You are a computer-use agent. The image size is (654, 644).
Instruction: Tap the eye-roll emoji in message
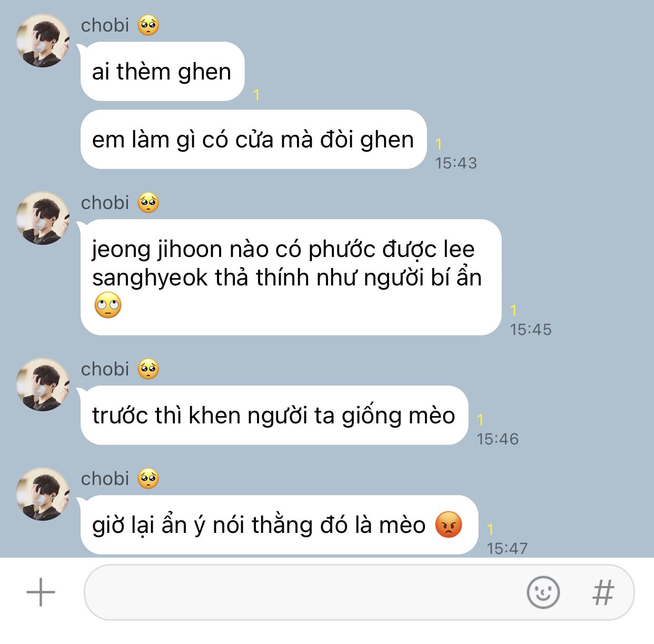[108, 305]
